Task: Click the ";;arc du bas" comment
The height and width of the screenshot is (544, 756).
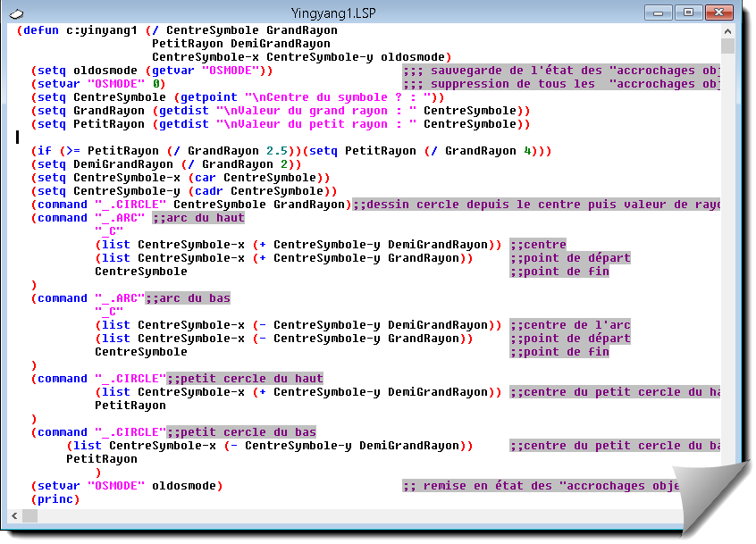Action: click(x=188, y=298)
